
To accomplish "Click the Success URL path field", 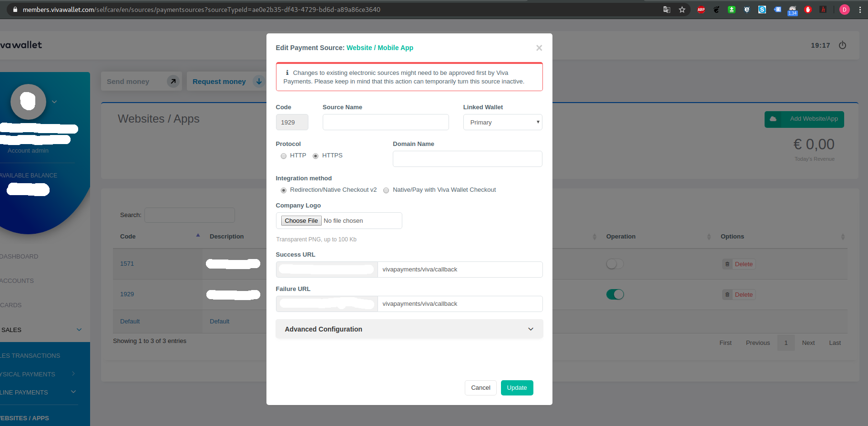I will [x=460, y=270].
